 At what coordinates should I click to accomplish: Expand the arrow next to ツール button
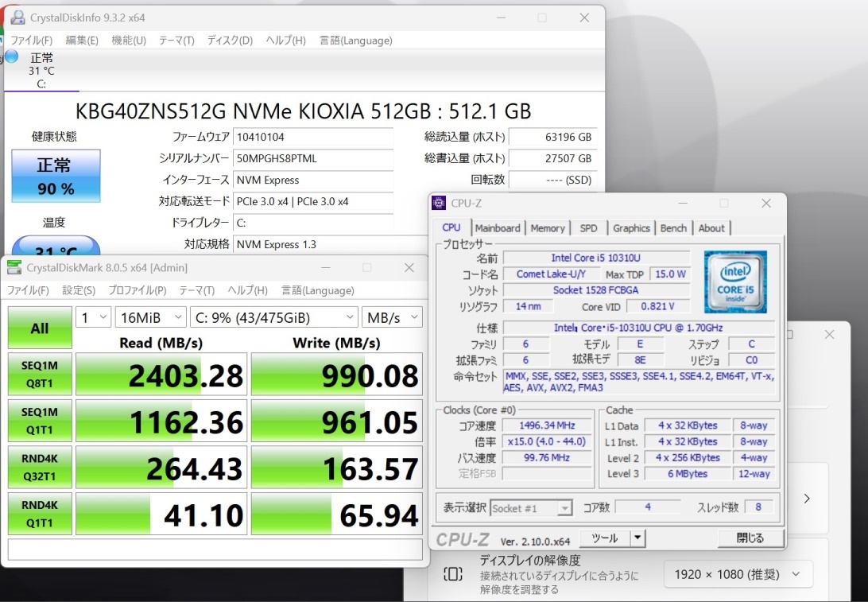tap(637, 538)
